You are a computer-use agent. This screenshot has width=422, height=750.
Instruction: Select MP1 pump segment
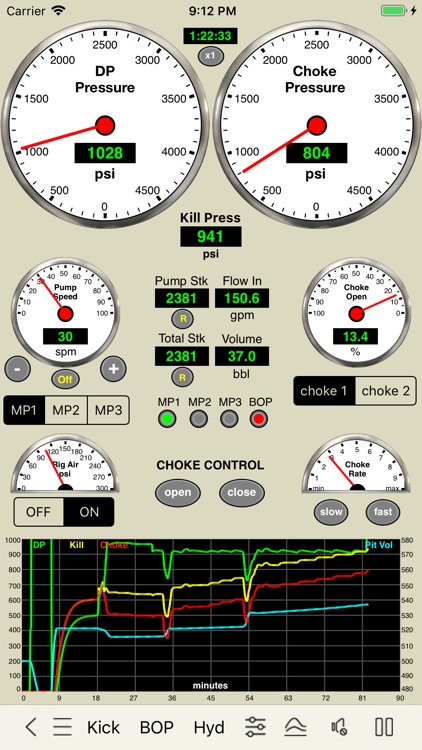24,410
